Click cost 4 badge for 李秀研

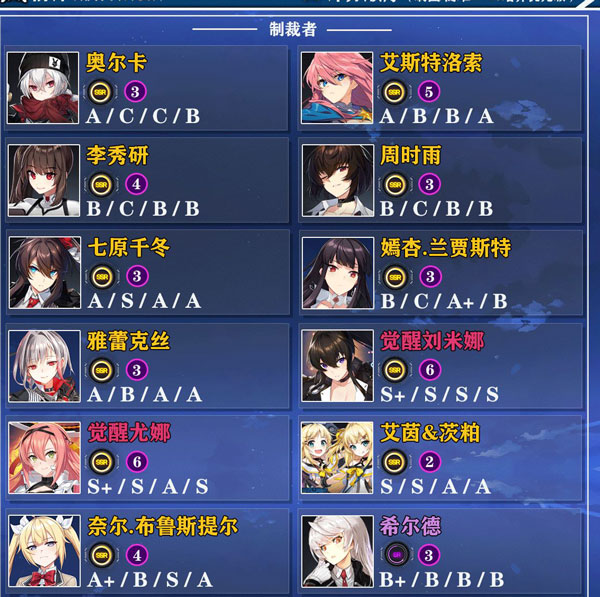[136, 184]
